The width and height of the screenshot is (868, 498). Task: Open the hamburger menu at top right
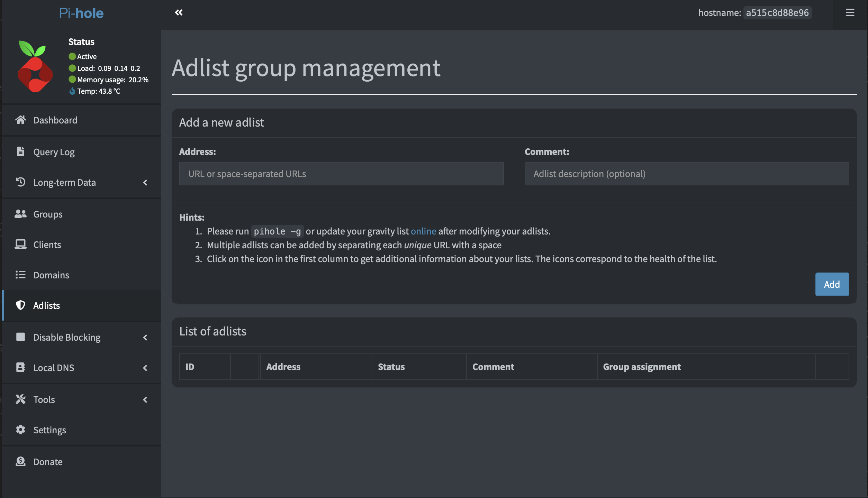coord(850,13)
